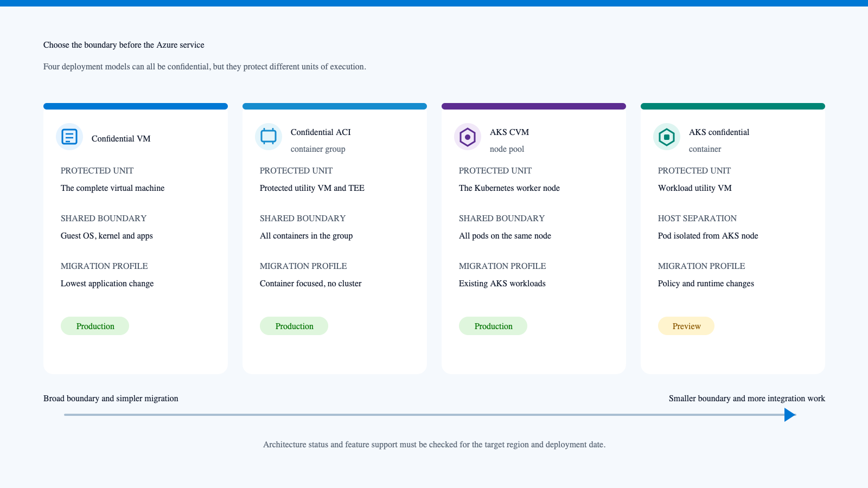Click 'Container focused, no cluster' text
The image size is (868, 488).
[310, 284]
